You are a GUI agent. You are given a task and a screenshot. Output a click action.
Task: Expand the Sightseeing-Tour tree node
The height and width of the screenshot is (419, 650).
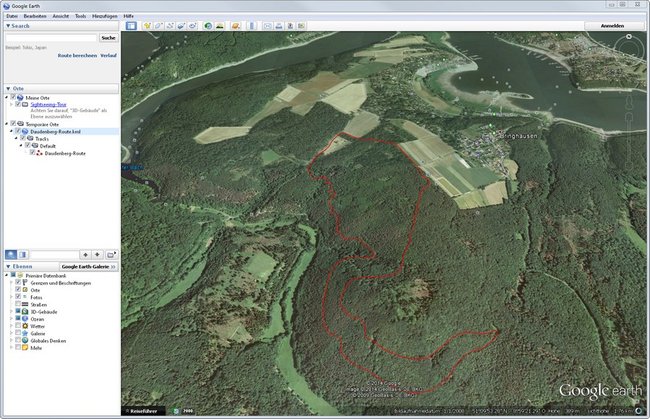coord(11,104)
